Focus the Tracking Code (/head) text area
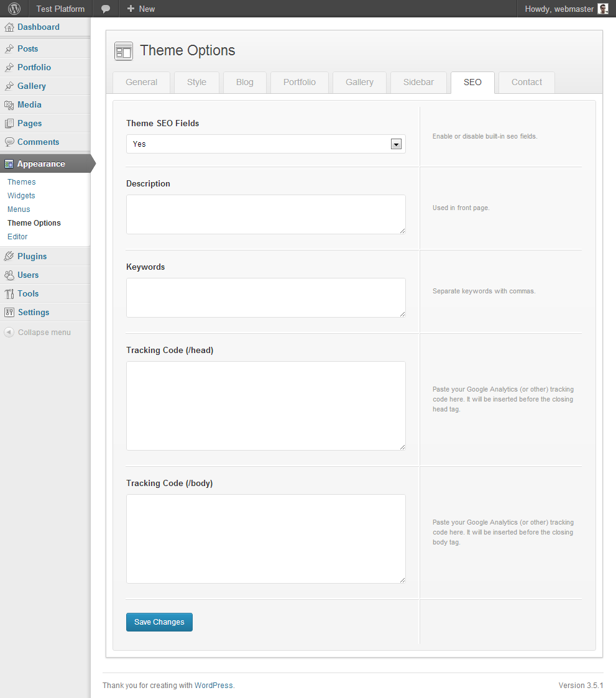 point(265,405)
